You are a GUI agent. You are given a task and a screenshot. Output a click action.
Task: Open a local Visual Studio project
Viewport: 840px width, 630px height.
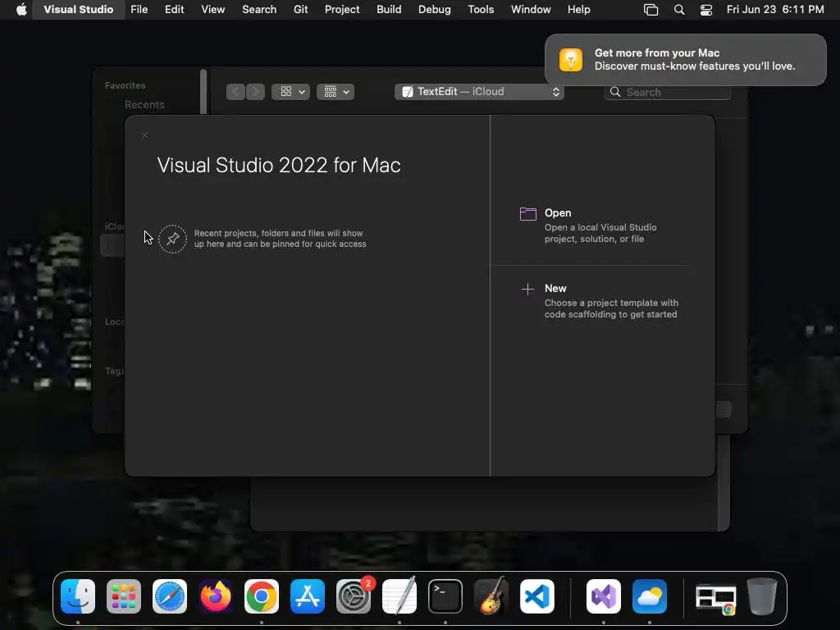[x=600, y=226]
